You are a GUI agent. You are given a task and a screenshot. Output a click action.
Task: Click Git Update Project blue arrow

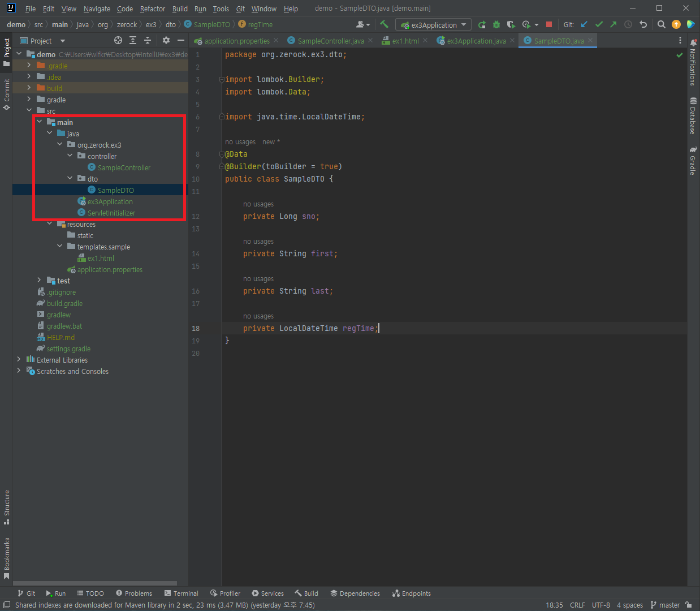(584, 24)
